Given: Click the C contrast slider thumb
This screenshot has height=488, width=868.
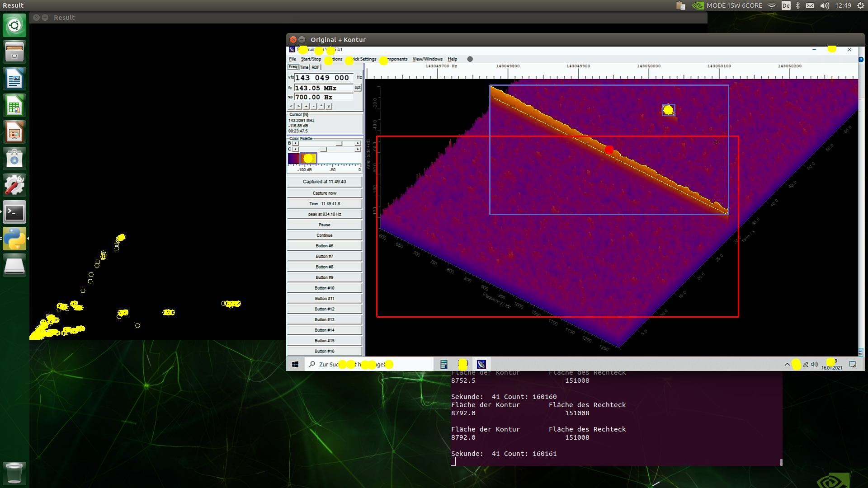Looking at the screenshot, I should tap(324, 149).
